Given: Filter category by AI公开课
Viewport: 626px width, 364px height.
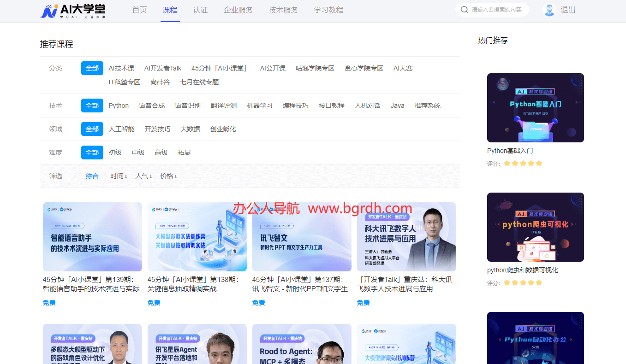Looking at the screenshot, I should (x=273, y=68).
